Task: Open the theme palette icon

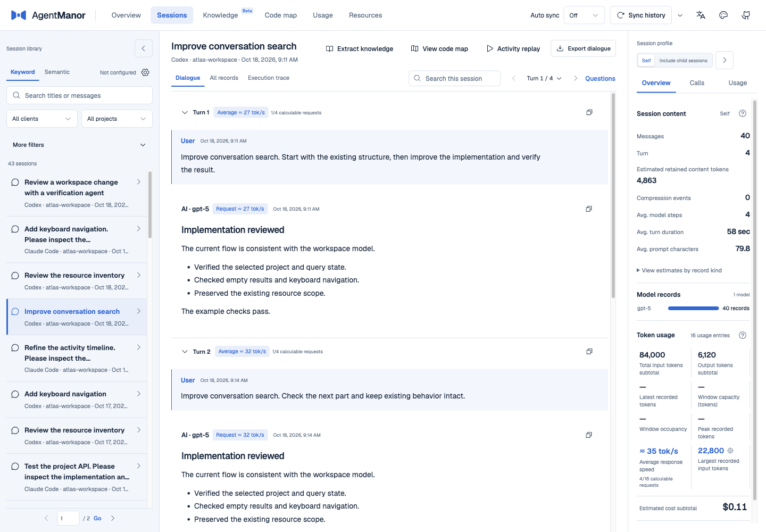Action: (723, 15)
